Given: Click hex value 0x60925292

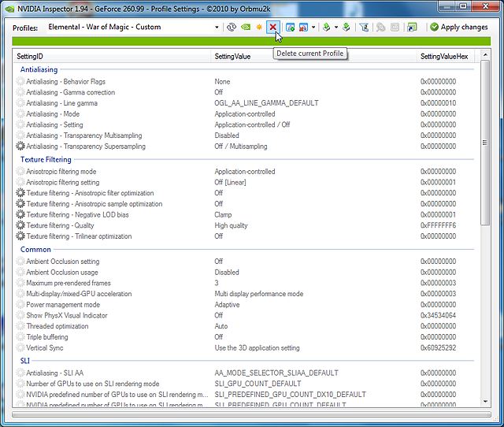Looking at the screenshot, I should pyautogui.click(x=438, y=348).
